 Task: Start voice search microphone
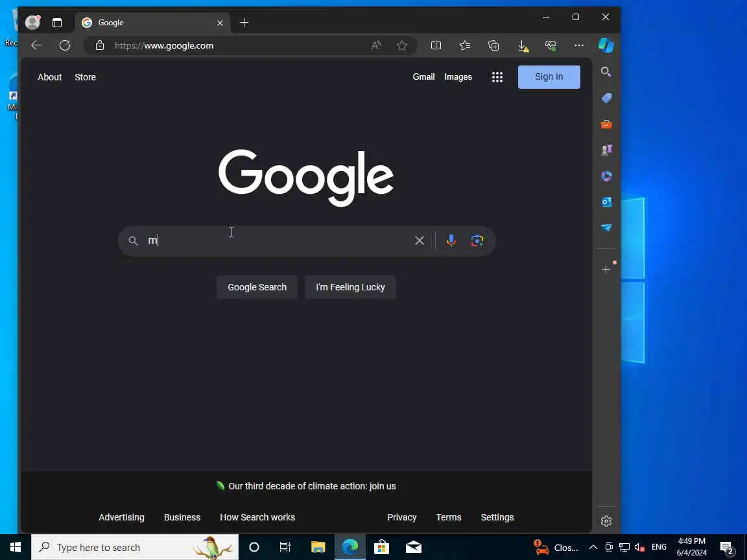click(x=451, y=240)
